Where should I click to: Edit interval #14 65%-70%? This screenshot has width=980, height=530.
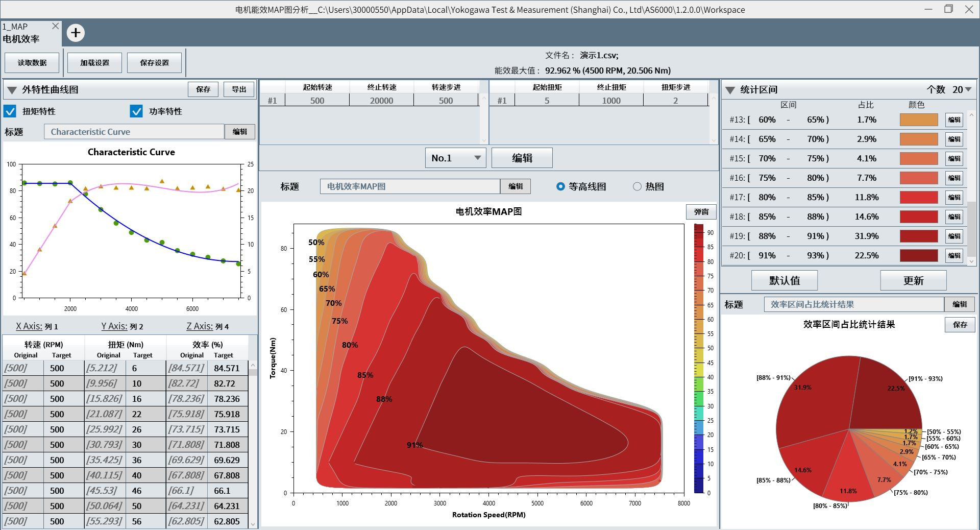click(954, 139)
